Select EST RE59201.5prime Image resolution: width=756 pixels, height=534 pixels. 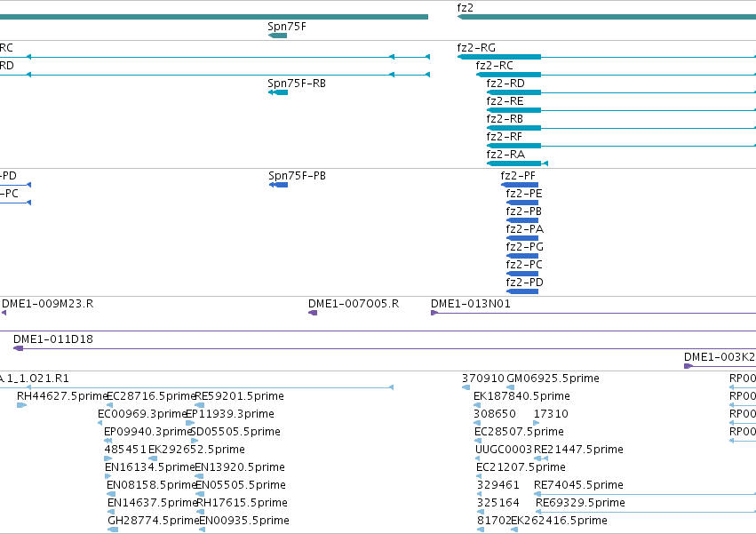point(200,405)
